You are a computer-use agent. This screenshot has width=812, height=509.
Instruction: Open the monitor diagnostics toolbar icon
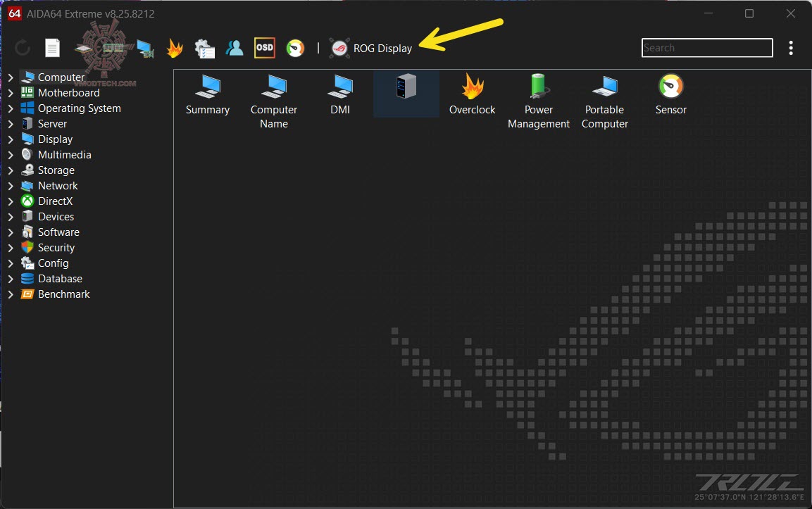(x=146, y=49)
